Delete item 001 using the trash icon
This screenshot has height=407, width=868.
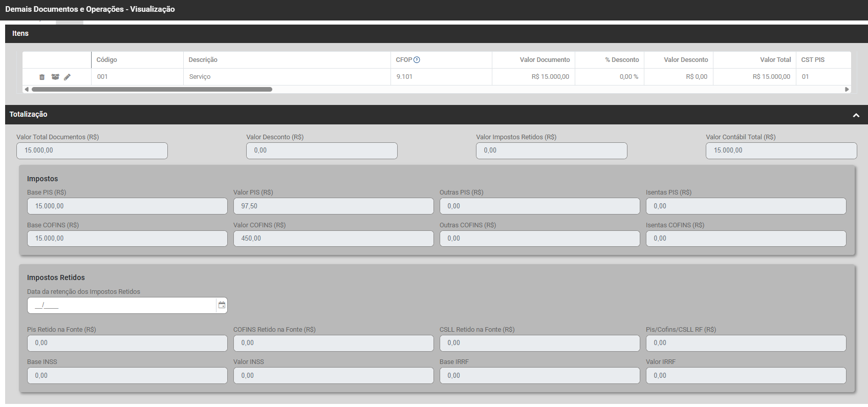[x=42, y=77]
